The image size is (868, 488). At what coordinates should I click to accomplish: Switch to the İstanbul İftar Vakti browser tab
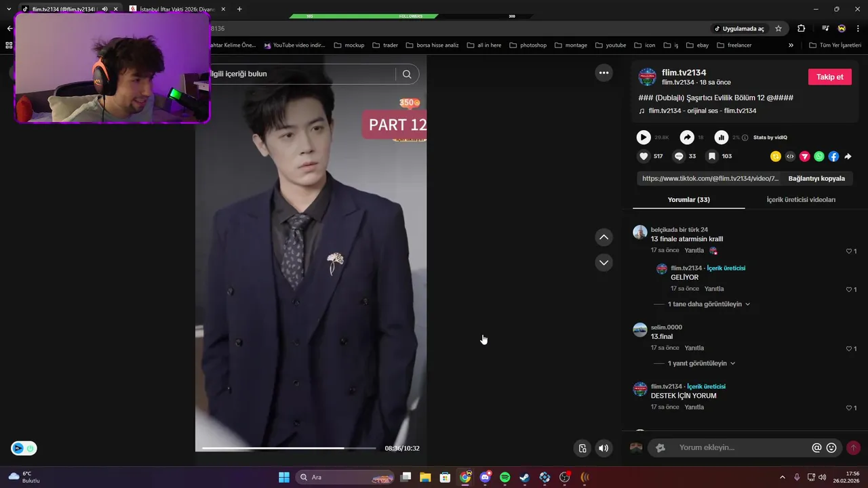[x=178, y=9]
